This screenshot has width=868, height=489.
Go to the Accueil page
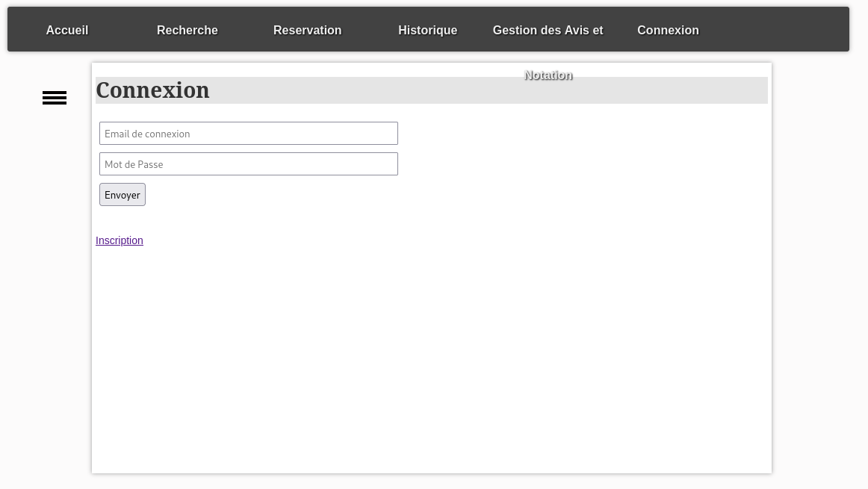click(x=67, y=30)
